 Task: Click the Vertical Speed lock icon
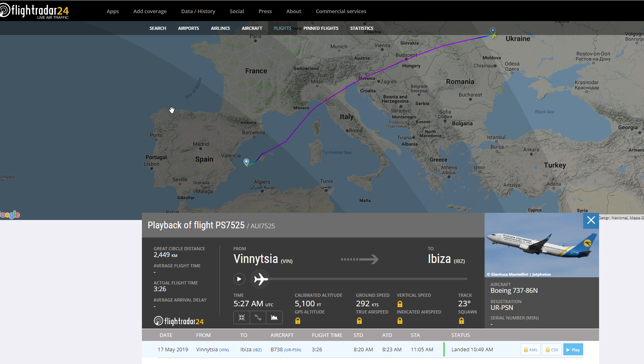click(400, 304)
